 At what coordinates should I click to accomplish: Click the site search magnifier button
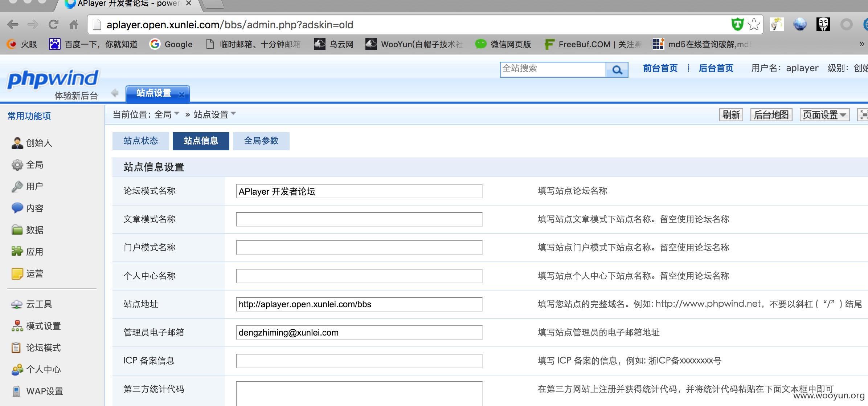617,69
